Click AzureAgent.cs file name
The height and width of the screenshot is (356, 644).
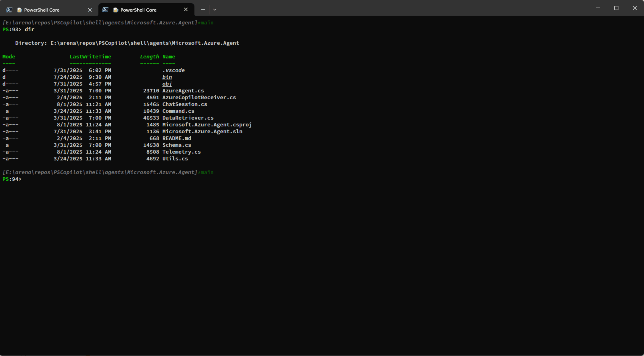click(183, 91)
